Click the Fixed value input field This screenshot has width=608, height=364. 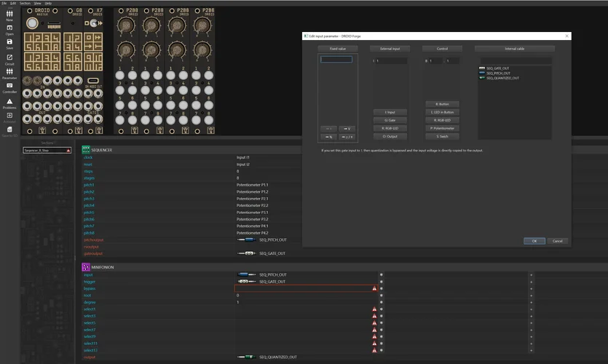coord(336,60)
